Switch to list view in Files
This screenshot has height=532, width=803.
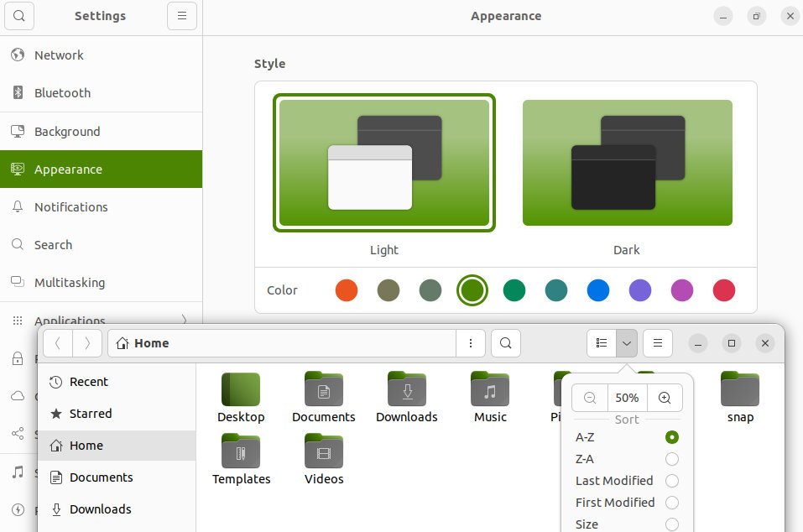pyautogui.click(x=601, y=343)
